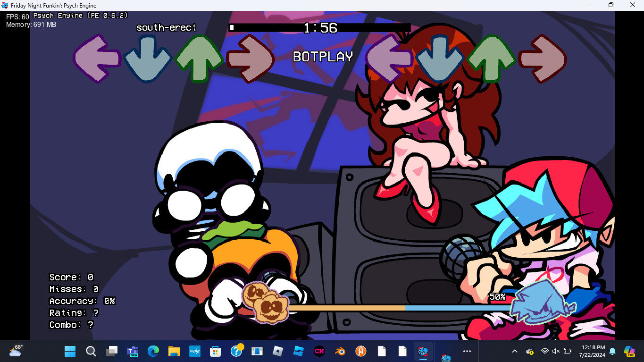
Task: Expand the hidden system tray icons chevron
Action: click(515, 351)
